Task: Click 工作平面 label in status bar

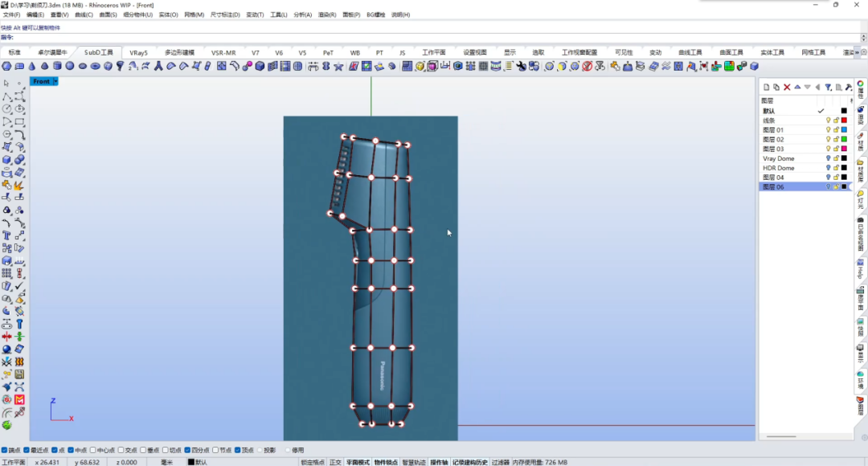Action: 12,463
